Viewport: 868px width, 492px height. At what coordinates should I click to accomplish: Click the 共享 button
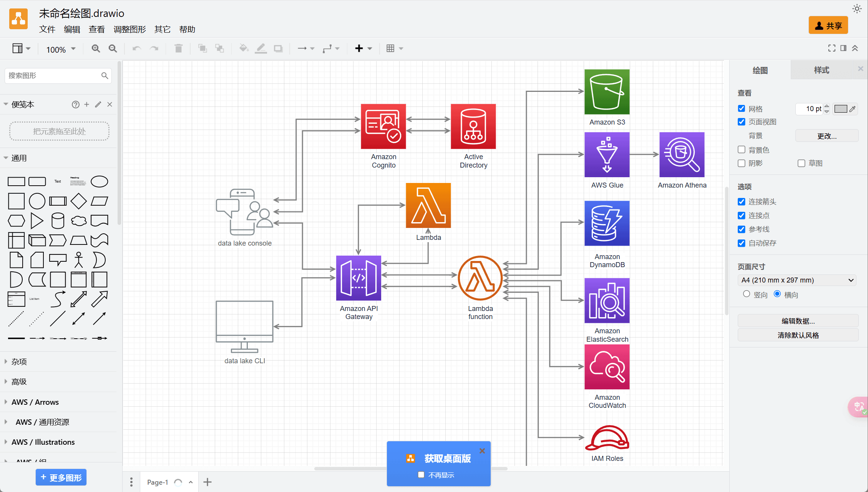click(828, 25)
